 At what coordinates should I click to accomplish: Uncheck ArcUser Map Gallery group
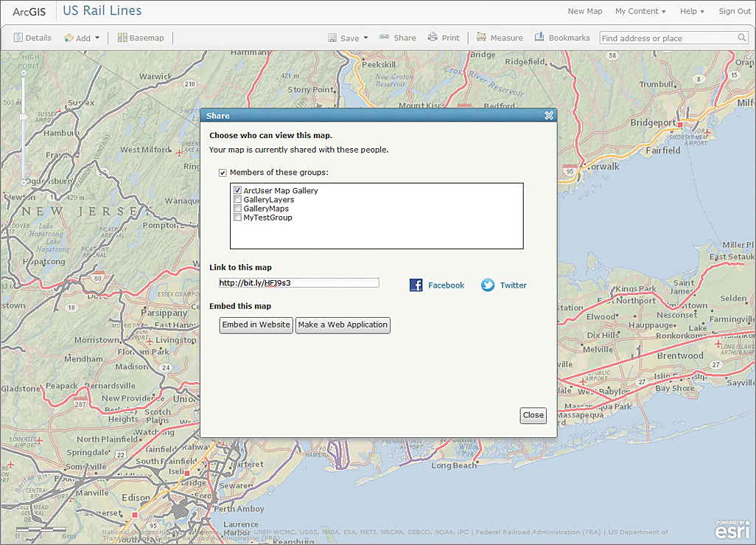point(237,190)
